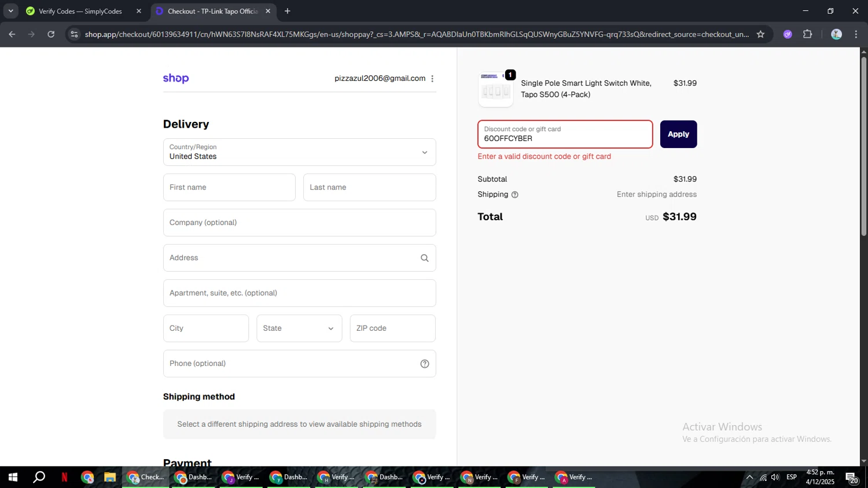Expand the Country/Region dropdown
This screenshot has height=488, width=868.
(x=300, y=152)
